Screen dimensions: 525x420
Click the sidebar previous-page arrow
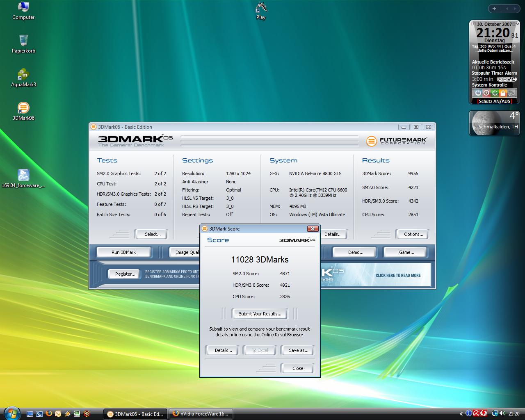point(507,8)
